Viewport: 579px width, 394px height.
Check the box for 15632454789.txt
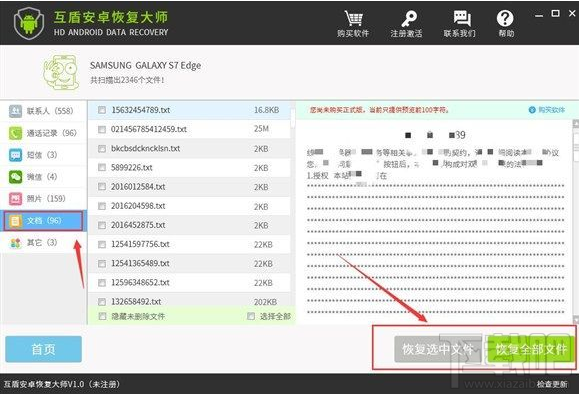point(102,110)
